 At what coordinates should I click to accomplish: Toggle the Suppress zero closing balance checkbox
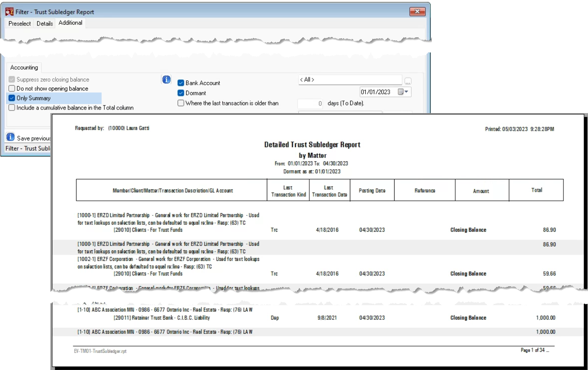pos(12,79)
